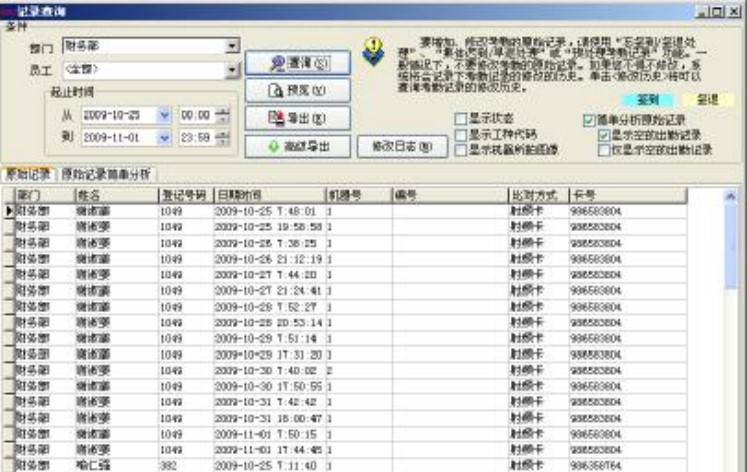Click the 高级导出 advanced export button

click(298, 146)
